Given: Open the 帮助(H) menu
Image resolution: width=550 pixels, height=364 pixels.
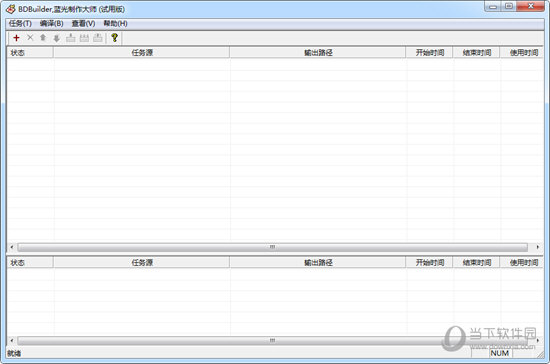Looking at the screenshot, I should coord(115,23).
